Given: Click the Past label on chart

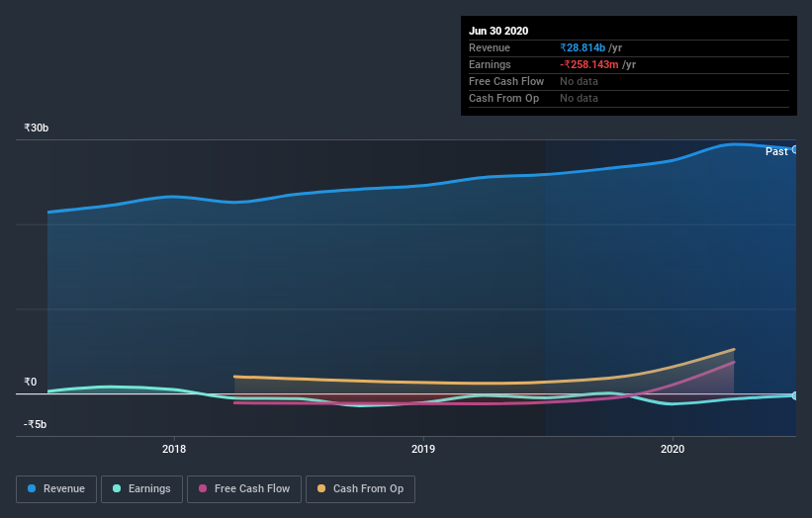Looking at the screenshot, I should [776, 151].
